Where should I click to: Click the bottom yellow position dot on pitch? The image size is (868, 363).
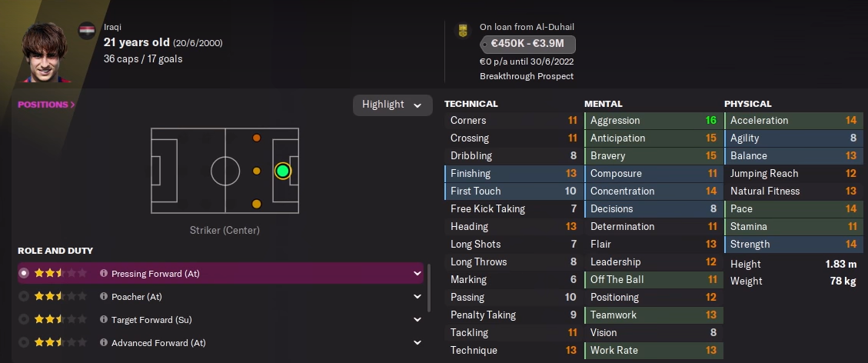click(256, 204)
